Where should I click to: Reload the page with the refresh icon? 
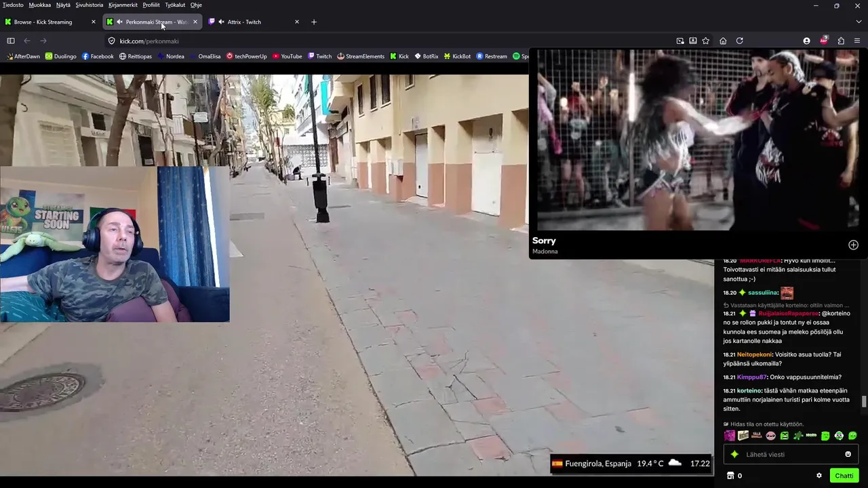[740, 41]
